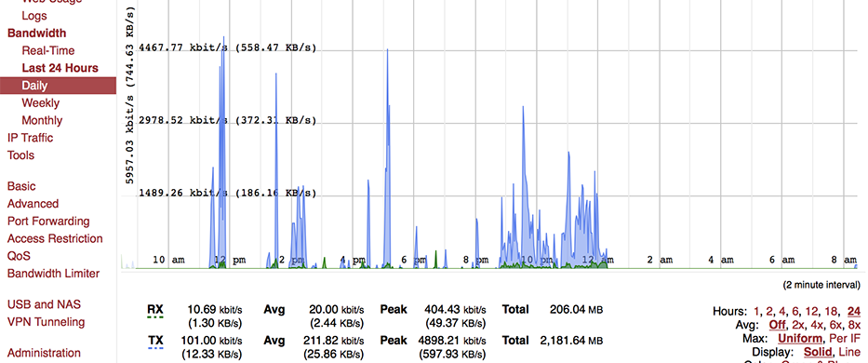Set graph hours to 12

click(x=811, y=312)
